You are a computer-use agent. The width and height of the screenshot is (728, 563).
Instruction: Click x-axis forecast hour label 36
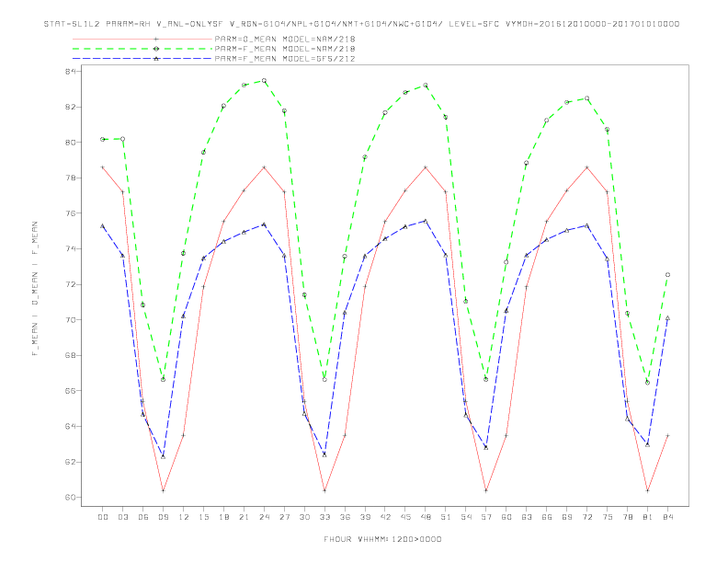pos(345,517)
